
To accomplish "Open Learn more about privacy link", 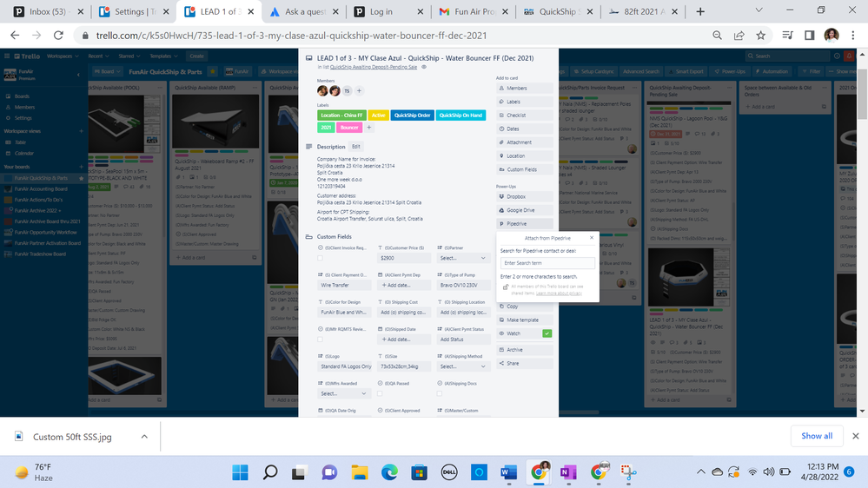I will coord(559,293).
